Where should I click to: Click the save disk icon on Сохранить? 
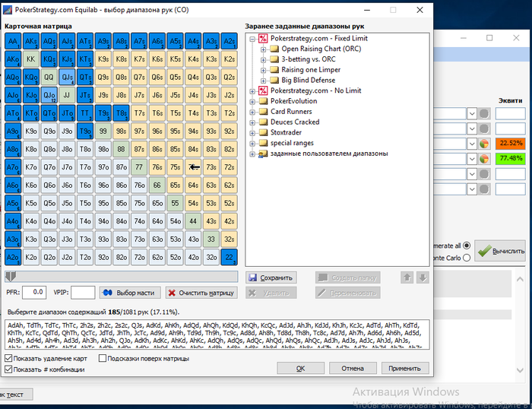pos(252,277)
